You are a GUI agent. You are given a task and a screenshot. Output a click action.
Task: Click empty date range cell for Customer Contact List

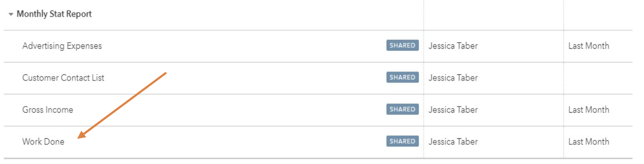pos(598,78)
